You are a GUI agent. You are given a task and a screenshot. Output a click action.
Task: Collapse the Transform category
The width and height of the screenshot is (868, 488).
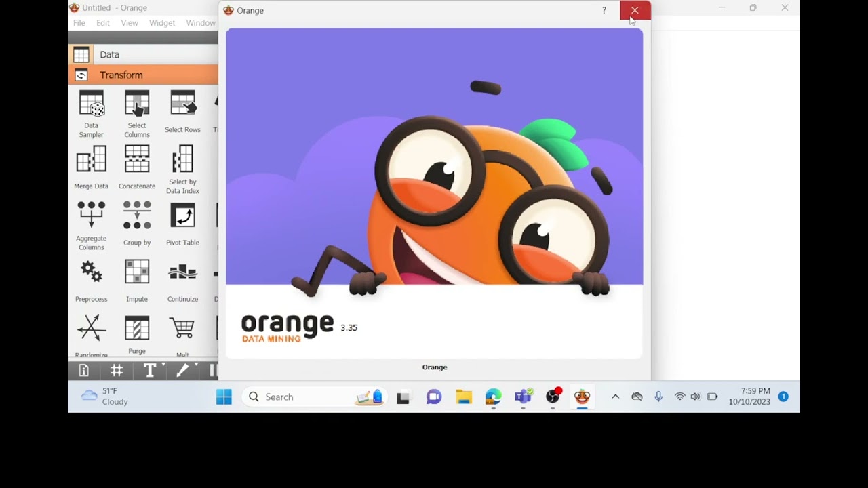coord(143,75)
